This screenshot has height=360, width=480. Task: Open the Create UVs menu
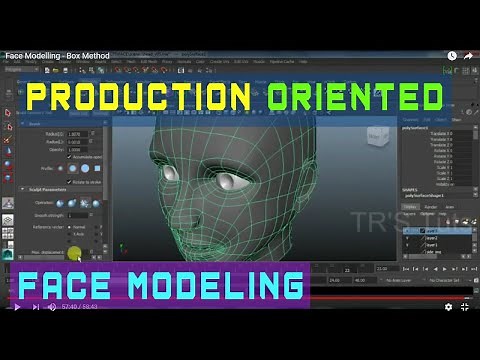[219, 62]
